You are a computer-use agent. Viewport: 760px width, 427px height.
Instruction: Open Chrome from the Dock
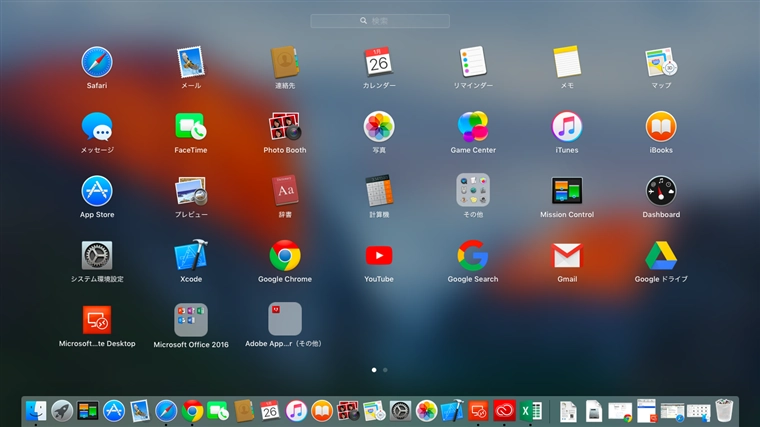[192, 411]
